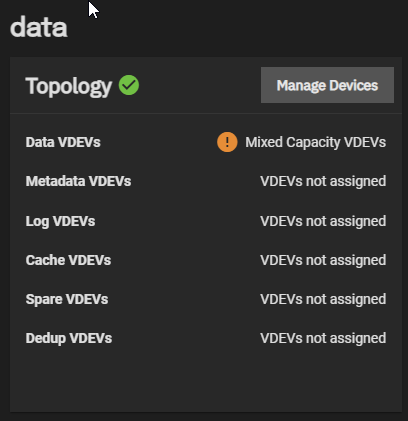The image size is (408, 421).
Task: Click Log VDEVs 'not assigned' status
Action: (323, 222)
